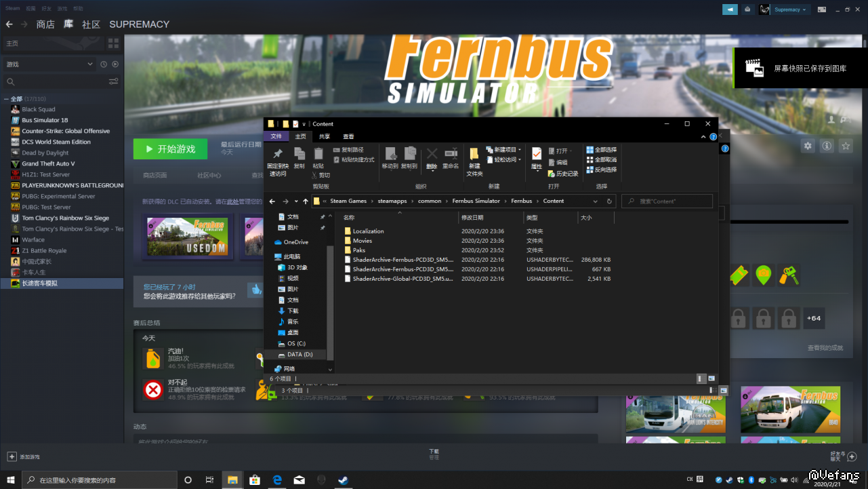Click Delete (删除) X ribbon icon
The height and width of the screenshot is (489, 868).
(432, 158)
